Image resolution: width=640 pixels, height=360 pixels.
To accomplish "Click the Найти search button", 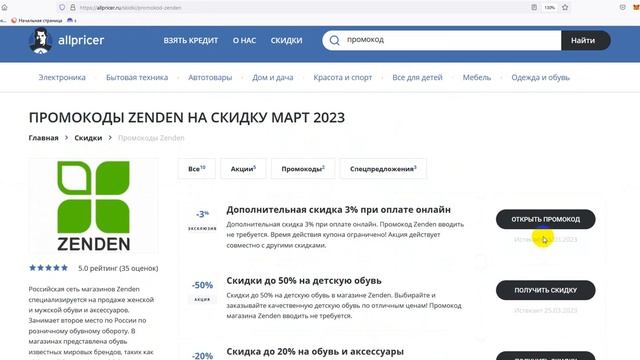I will [586, 40].
